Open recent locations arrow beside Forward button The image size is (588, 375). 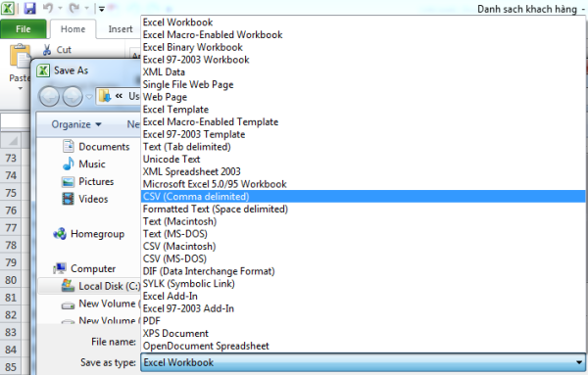point(89,97)
